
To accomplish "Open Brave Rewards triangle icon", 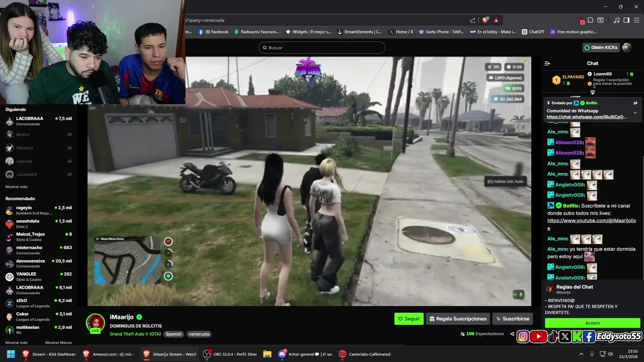I will [x=496, y=20].
